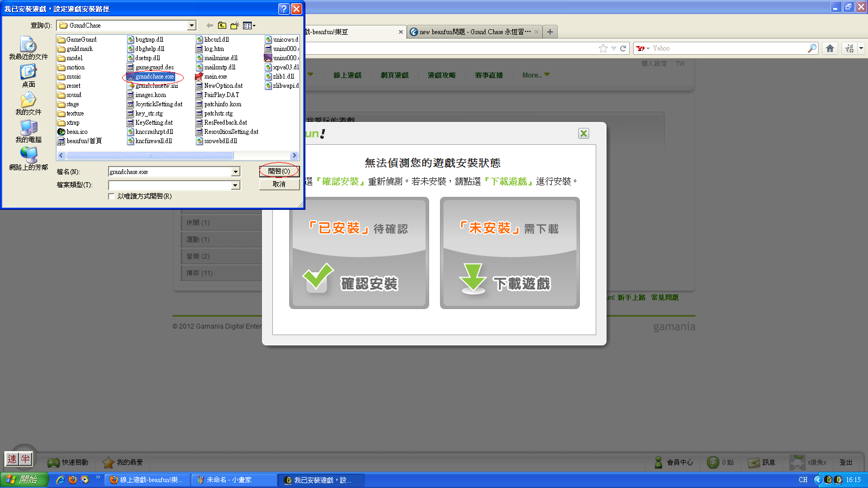Open the view menu icon in the file dialog
868x488 pixels.
coord(249,25)
